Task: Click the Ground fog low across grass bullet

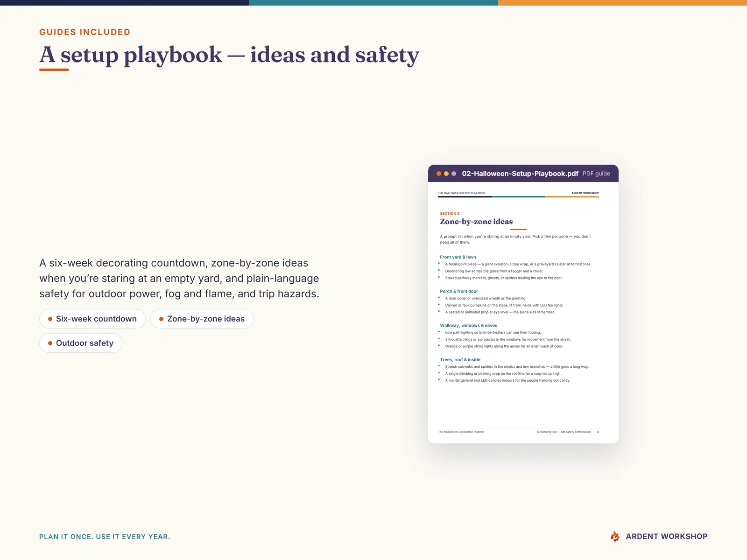Action: point(494,271)
